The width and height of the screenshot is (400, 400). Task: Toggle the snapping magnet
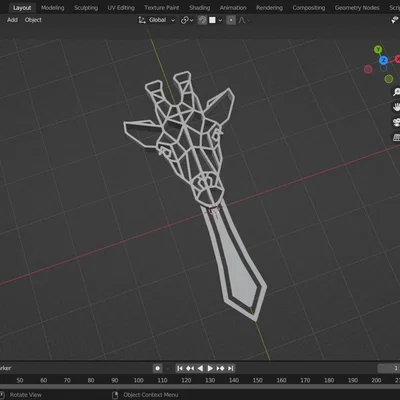tap(202, 20)
